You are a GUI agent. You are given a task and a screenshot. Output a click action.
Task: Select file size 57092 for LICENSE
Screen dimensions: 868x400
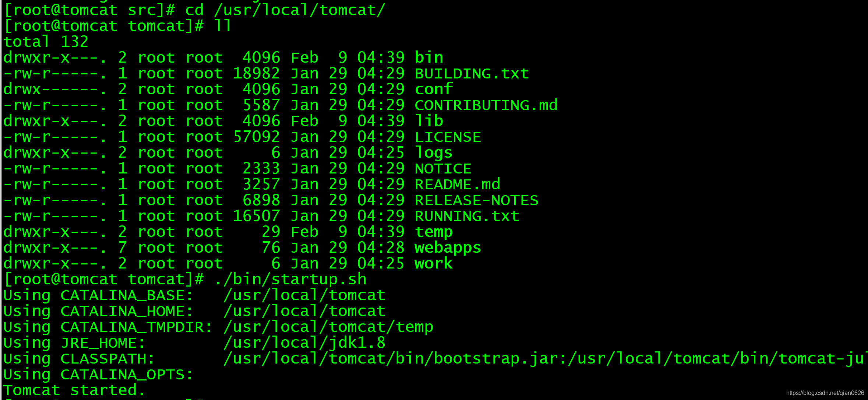point(257,137)
